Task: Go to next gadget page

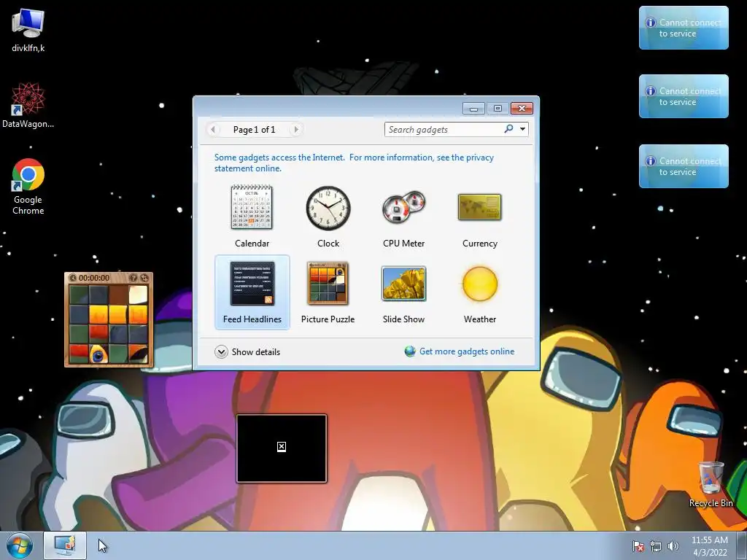Action: (x=296, y=130)
